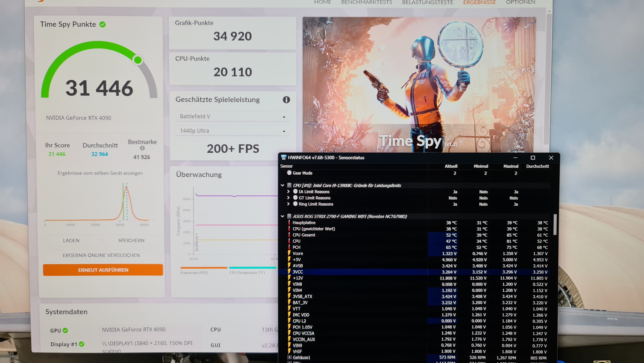Click ERGEBNIS ONLINE VERGLEICHEN
Screen dimensions: 644x363
point(101,255)
